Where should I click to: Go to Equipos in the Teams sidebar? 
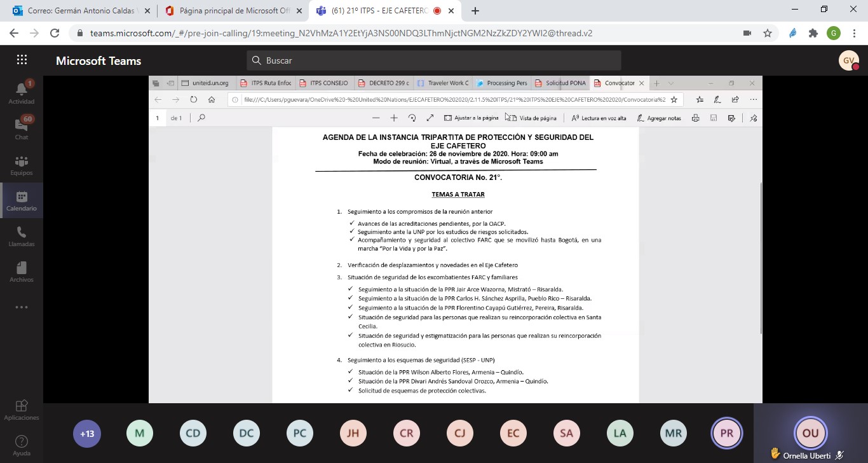[x=22, y=164]
